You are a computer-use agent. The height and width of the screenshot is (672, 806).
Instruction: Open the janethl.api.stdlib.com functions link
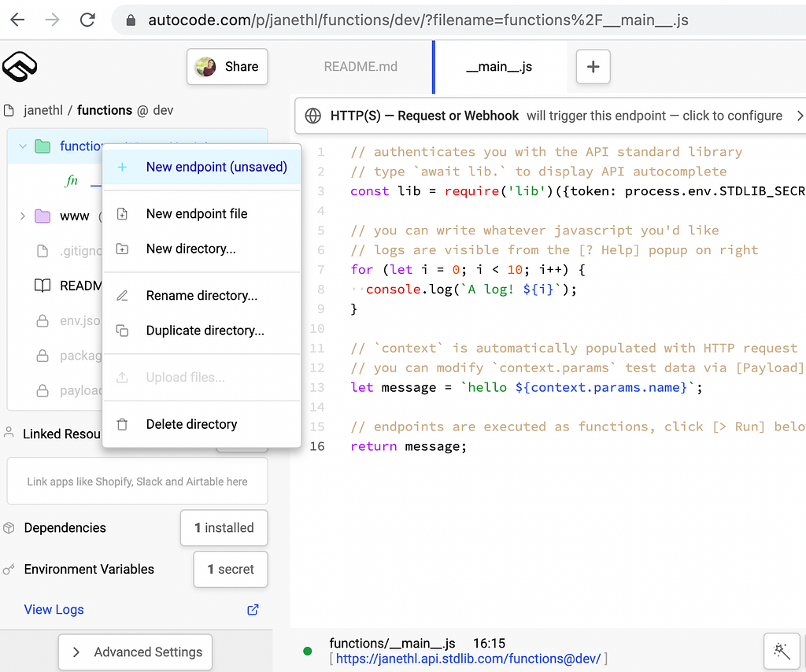click(x=468, y=659)
